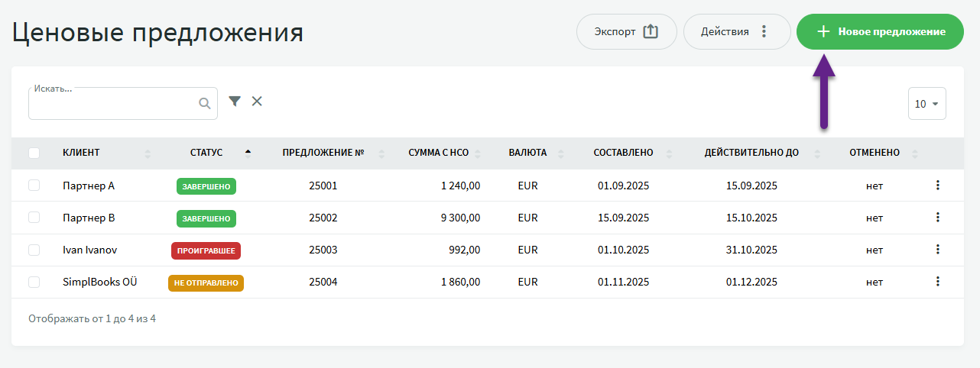Focus the Искать search field
980x368 pixels.
[x=112, y=105]
